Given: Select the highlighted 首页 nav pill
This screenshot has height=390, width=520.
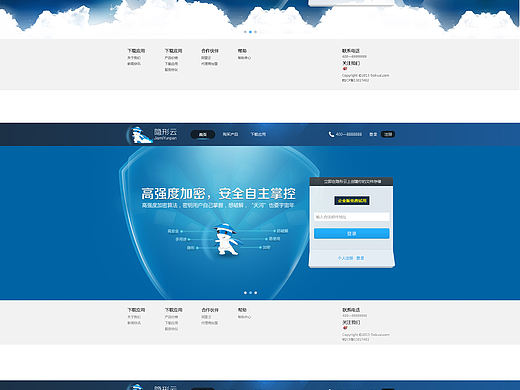Looking at the screenshot, I should coord(203,134).
